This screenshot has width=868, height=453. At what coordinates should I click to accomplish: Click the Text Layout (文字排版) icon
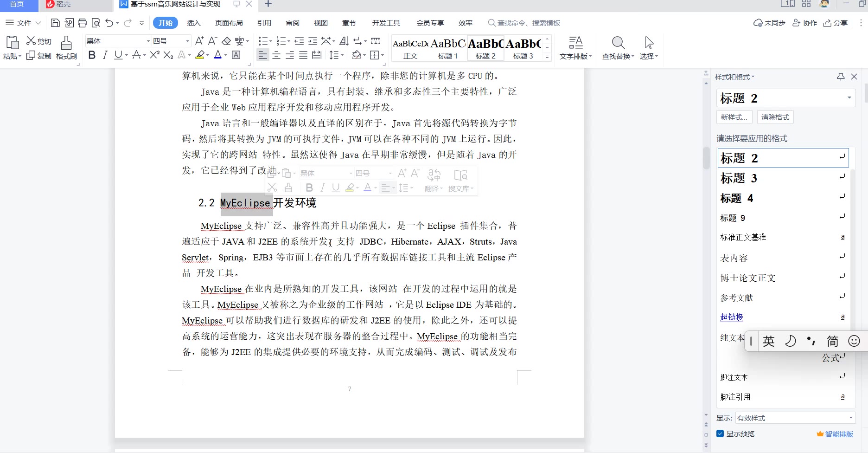point(575,48)
